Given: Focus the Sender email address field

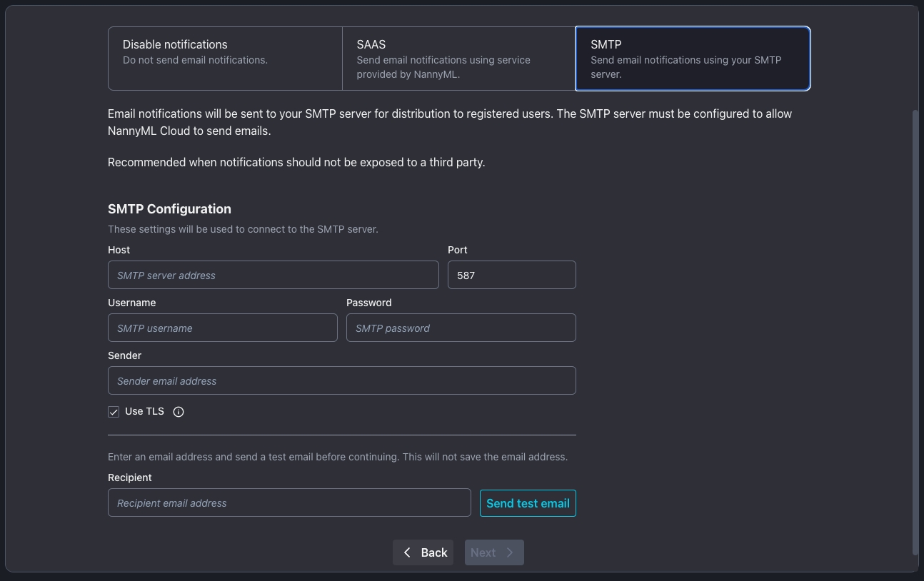Looking at the screenshot, I should pos(341,381).
